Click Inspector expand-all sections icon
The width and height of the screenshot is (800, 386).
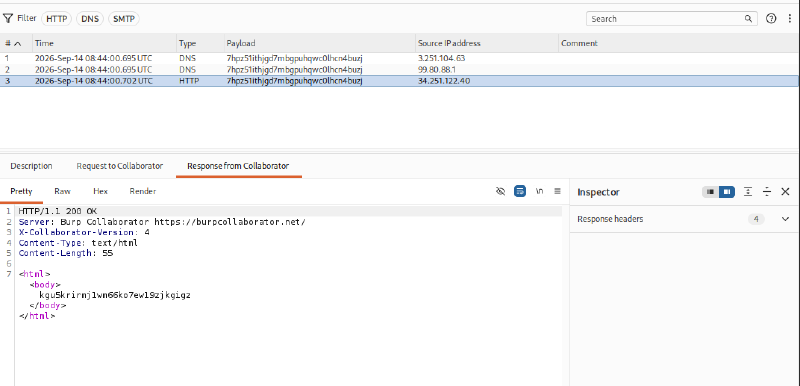pyautogui.click(x=747, y=192)
